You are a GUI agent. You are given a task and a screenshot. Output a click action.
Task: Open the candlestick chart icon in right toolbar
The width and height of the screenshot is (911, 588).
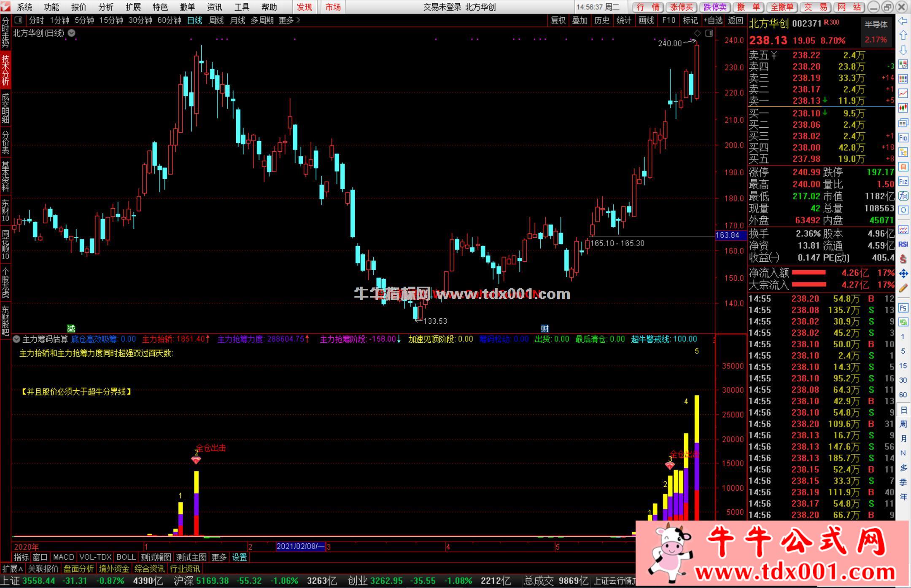[x=903, y=108]
